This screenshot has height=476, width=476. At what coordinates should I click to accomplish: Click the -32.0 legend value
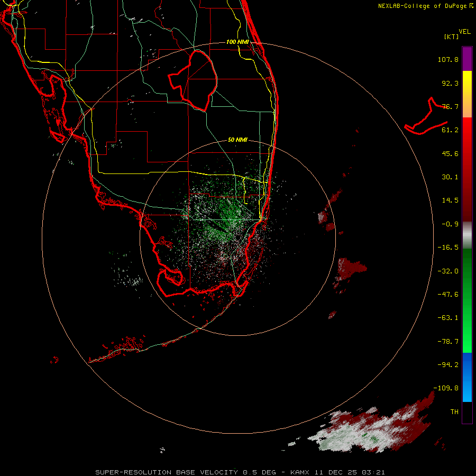point(448,271)
